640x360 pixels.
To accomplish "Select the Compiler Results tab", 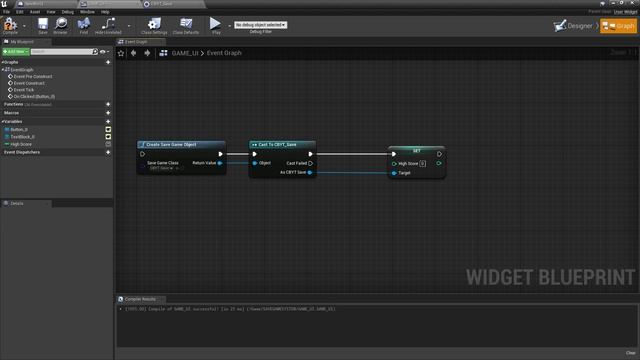I will 140,299.
